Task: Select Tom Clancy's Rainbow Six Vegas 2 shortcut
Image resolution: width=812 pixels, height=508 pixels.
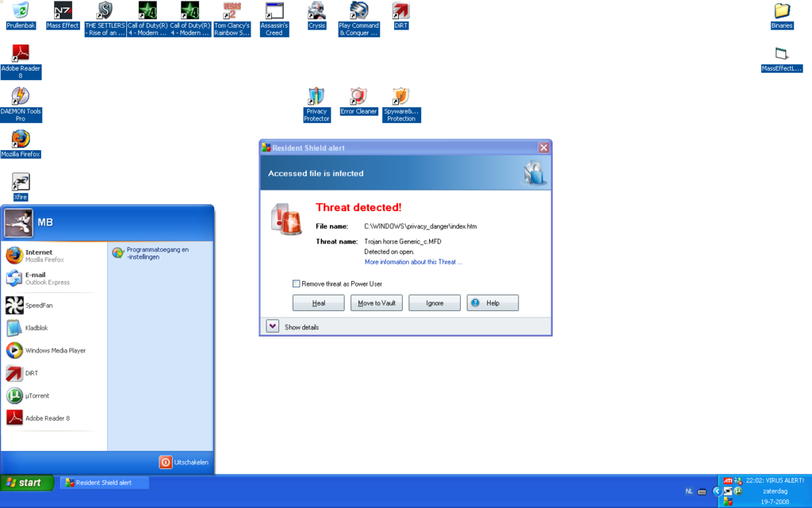Action: [x=232, y=19]
